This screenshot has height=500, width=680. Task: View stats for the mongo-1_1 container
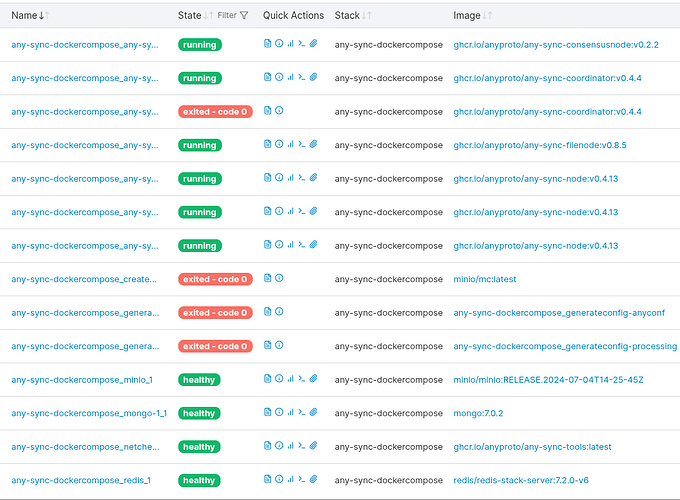(291, 412)
